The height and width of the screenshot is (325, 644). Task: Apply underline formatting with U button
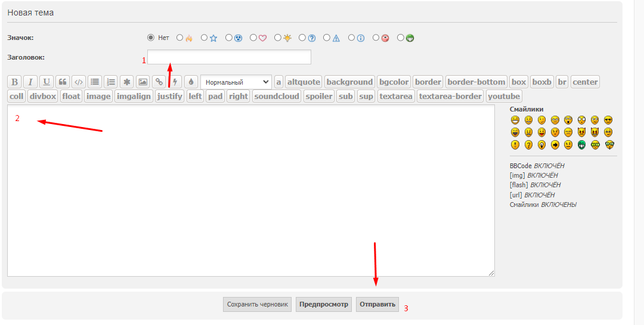point(47,82)
